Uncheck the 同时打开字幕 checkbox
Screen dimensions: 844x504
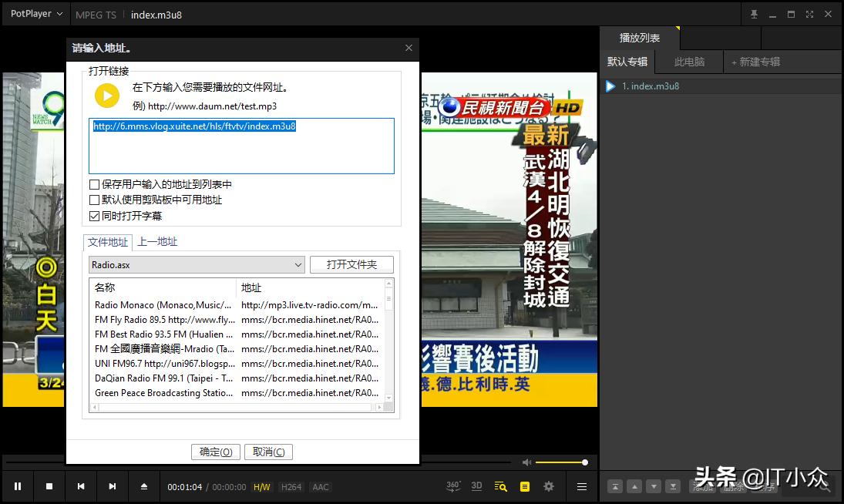point(95,217)
